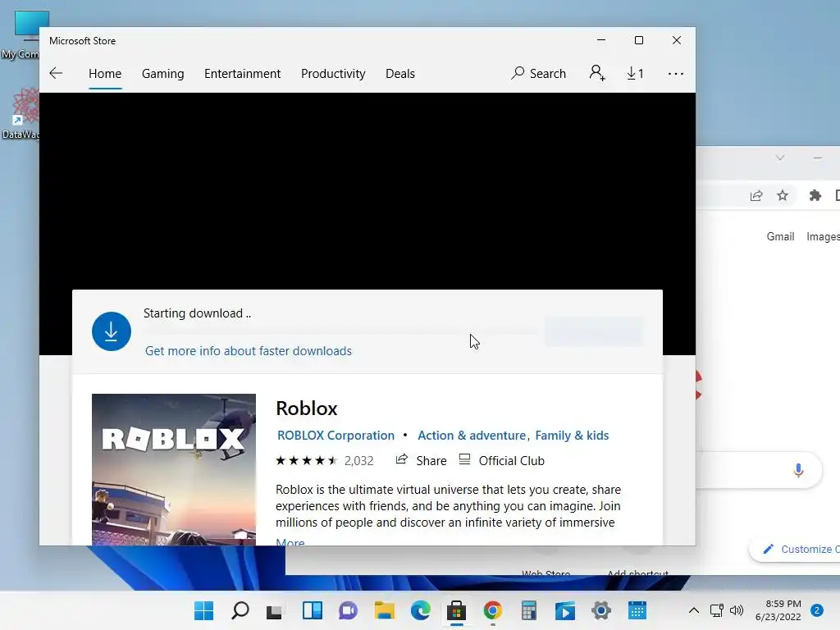
Task: Click the Roblox title text
Action: tap(307, 409)
